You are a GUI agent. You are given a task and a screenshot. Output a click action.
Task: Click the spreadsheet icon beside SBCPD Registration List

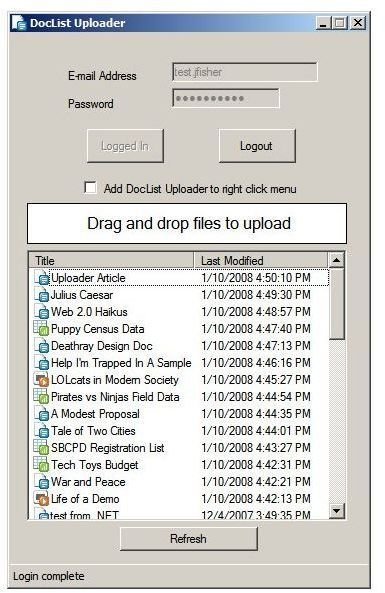pos(41,447)
